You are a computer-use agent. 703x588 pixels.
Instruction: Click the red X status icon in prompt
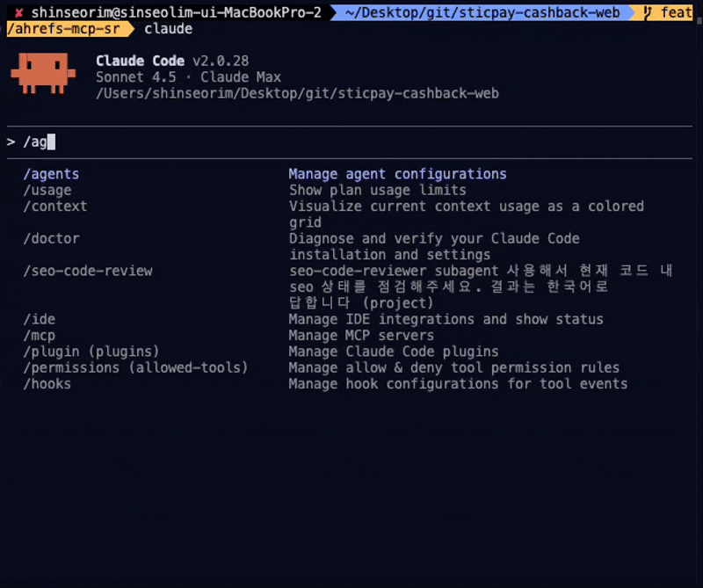point(18,13)
